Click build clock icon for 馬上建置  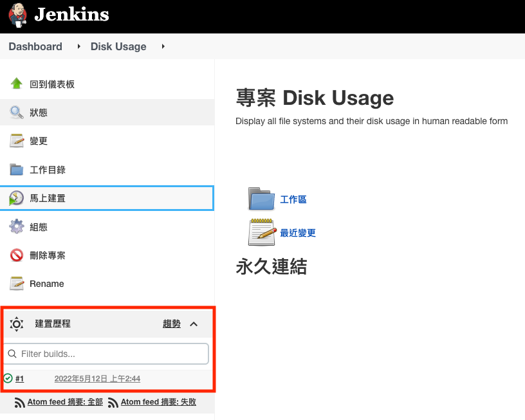point(16,198)
